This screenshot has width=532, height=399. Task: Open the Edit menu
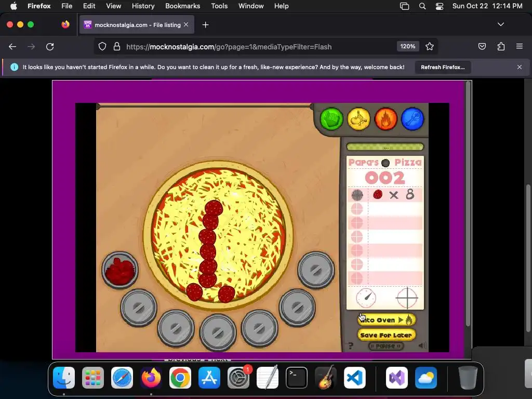pyautogui.click(x=89, y=6)
